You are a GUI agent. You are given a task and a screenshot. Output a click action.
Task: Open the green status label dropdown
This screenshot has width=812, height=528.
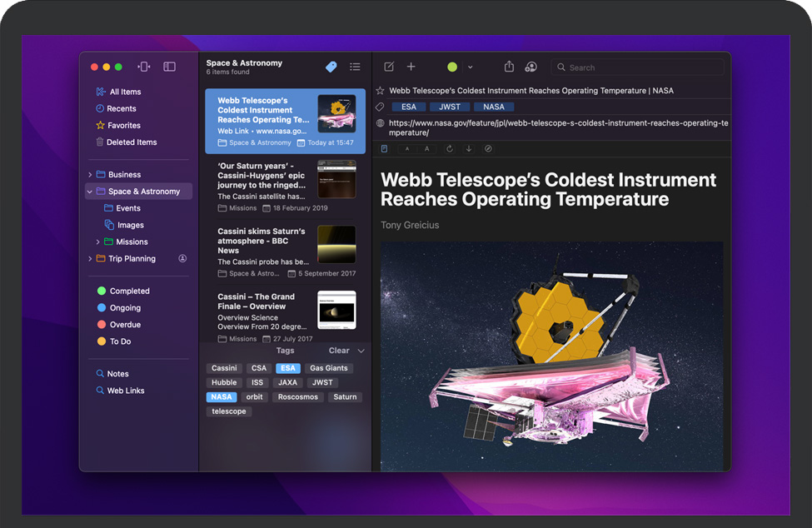click(470, 67)
